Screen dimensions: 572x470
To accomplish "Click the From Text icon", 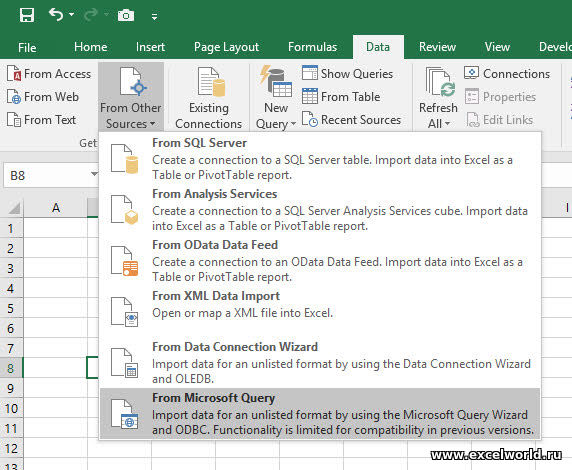I will [14, 120].
